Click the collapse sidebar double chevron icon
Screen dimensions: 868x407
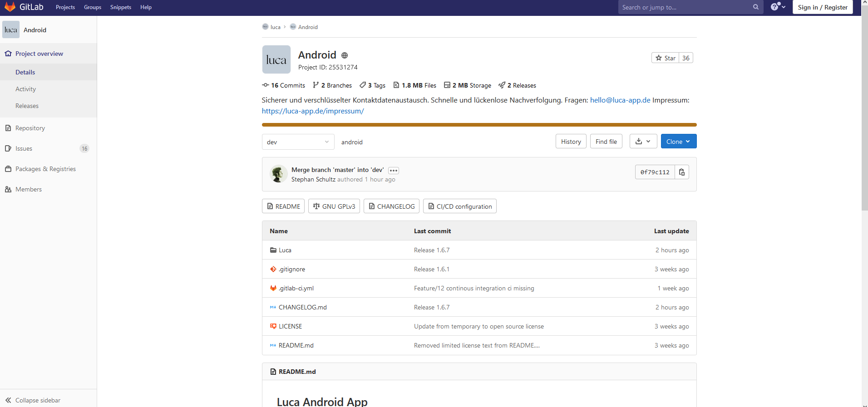[x=8, y=400]
